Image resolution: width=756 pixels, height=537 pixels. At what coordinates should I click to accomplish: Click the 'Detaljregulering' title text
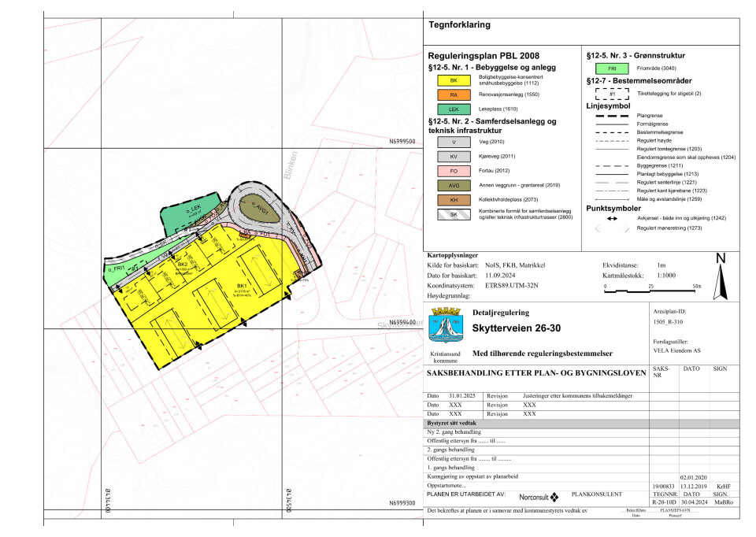[501, 313]
